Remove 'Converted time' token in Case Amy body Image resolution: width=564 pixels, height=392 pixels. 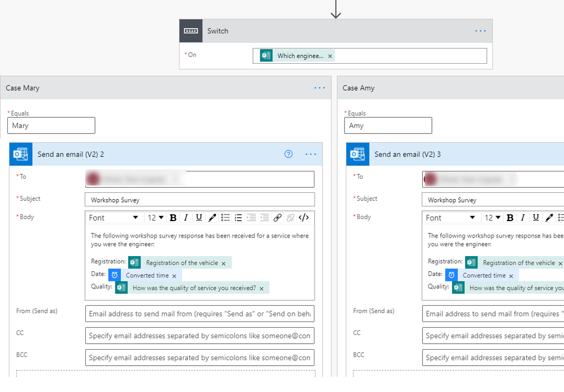click(511, 276)
